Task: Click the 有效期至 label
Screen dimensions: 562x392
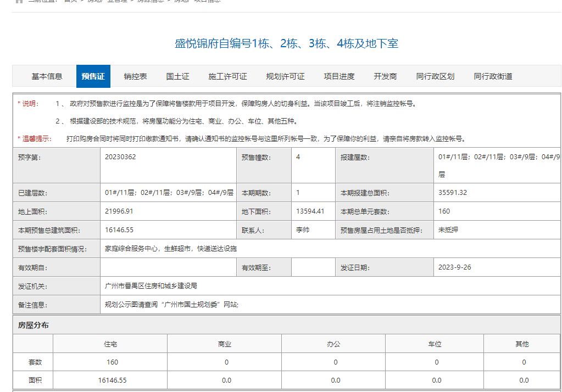Action: (256, 268)
